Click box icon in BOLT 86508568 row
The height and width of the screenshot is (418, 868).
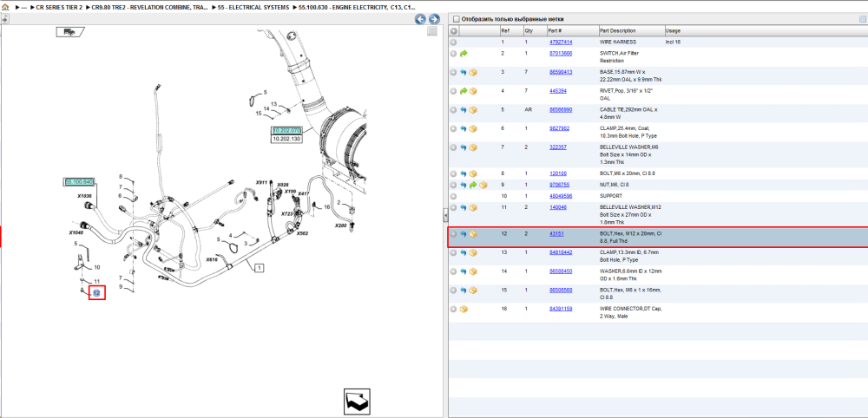point(473,291)
